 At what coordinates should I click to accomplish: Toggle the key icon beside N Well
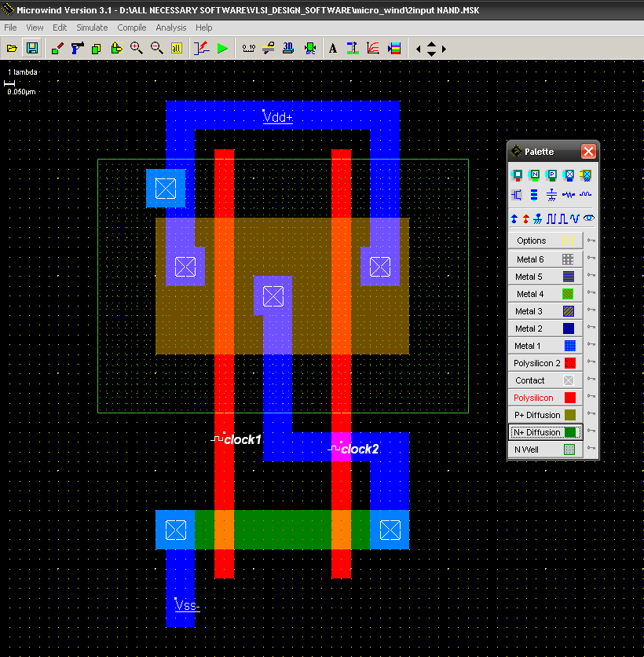[591, 448]
